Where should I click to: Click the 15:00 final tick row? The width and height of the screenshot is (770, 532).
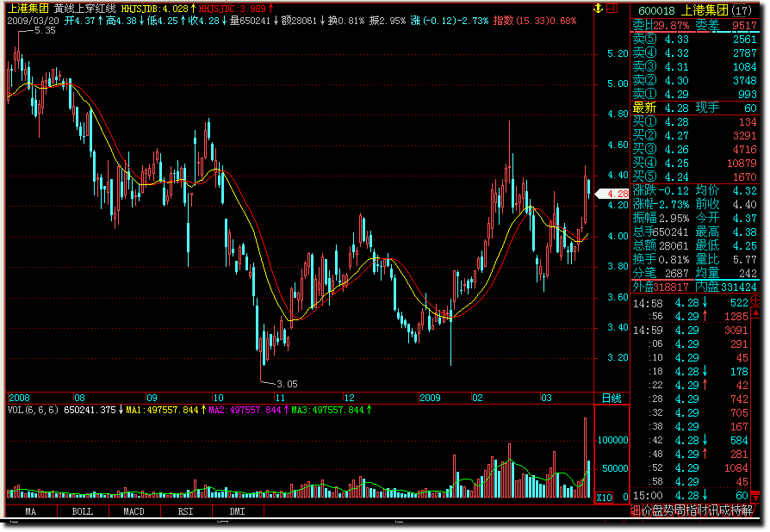point(691,496)
